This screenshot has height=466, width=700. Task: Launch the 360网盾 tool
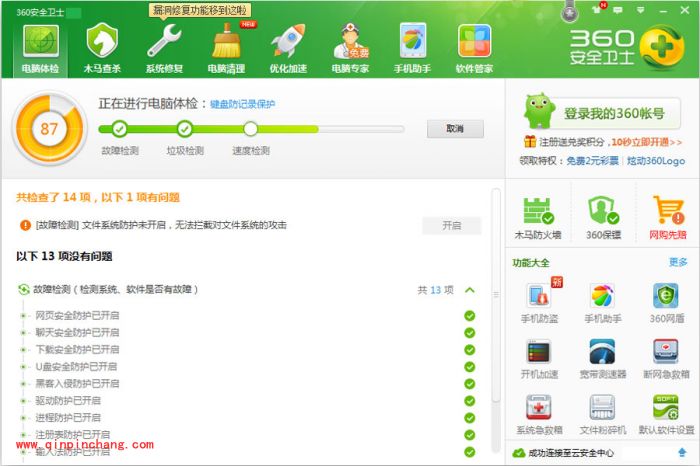pyautogui.click(x=667, y=302)
